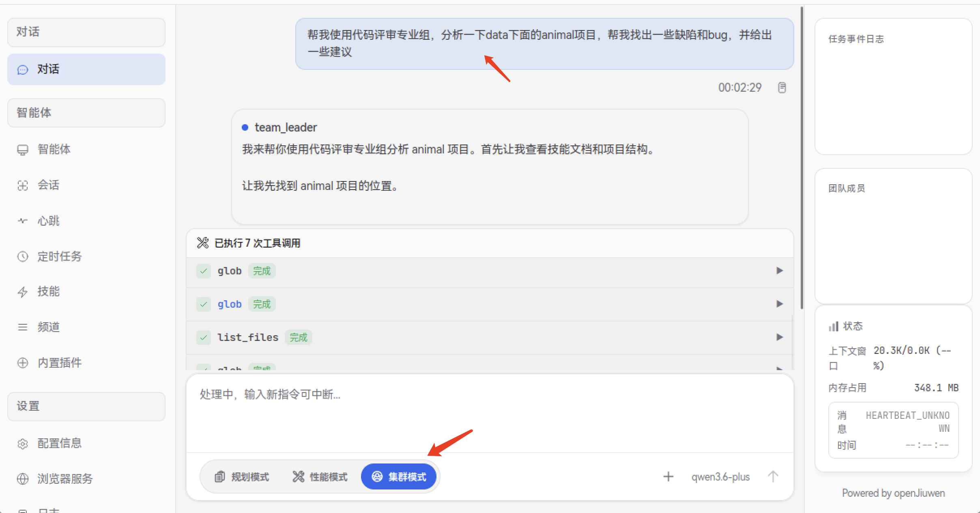Click the 348.1 MB memory value
Image resolution: width=980 pixels, height=513 pixels.
936,388
